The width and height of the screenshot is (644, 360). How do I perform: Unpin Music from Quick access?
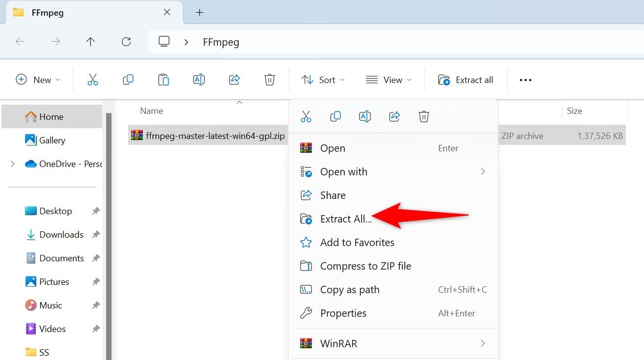point(96,305)
